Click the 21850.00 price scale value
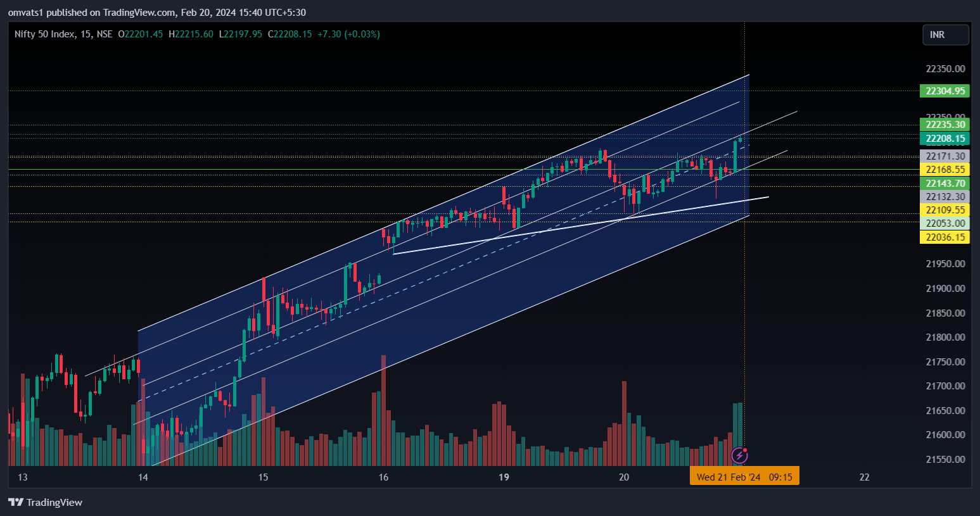 [x=945, y=313]
